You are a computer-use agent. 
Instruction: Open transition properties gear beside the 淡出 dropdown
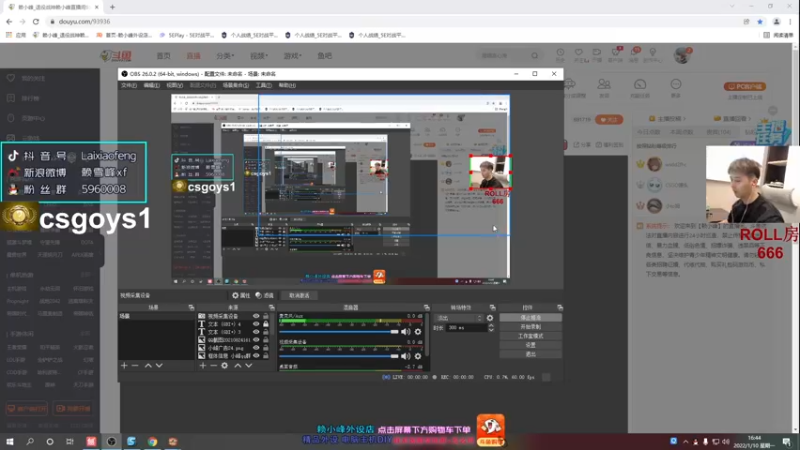(x=490, y=318)
